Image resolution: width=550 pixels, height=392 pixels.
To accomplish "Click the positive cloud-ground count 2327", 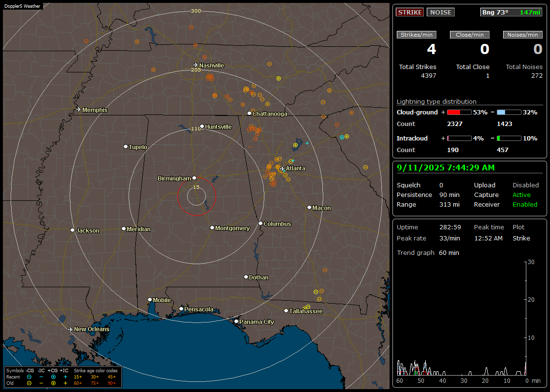I will click(x=455, y=124).
